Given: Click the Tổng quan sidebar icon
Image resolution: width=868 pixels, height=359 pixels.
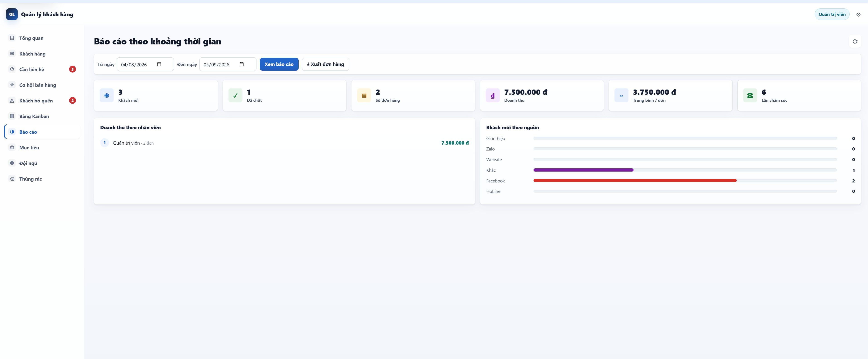Looking at the screenshot, I should [x=12, y=38].
